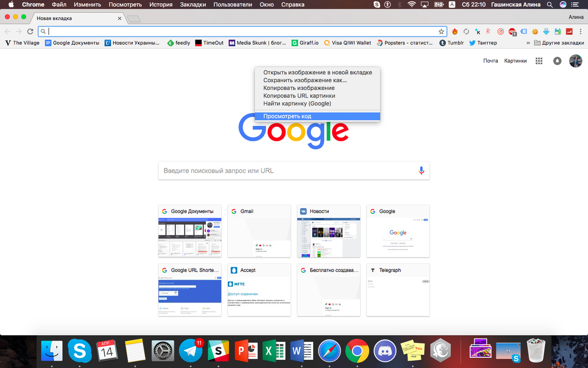This screenshot has width=588, height=368.
Task: Show hidden bookmarks with the double chevron
Action: (x=528, y=43)
